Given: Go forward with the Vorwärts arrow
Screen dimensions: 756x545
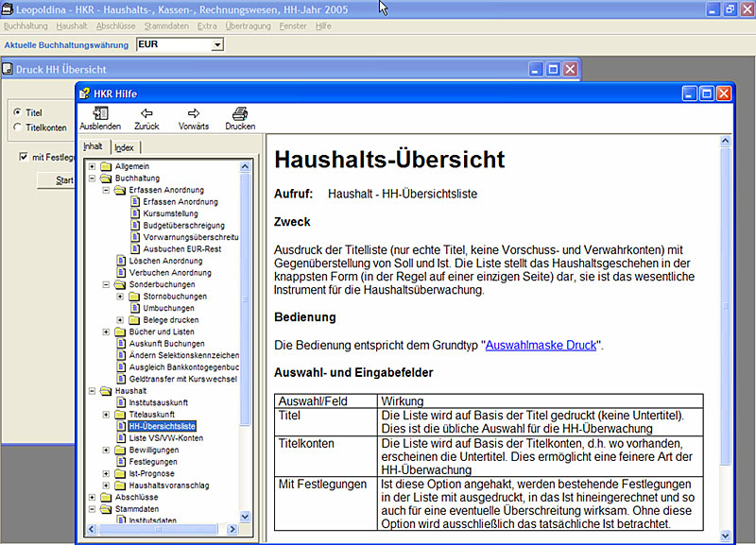Looking at the screenshot, I should coord(194,117).
